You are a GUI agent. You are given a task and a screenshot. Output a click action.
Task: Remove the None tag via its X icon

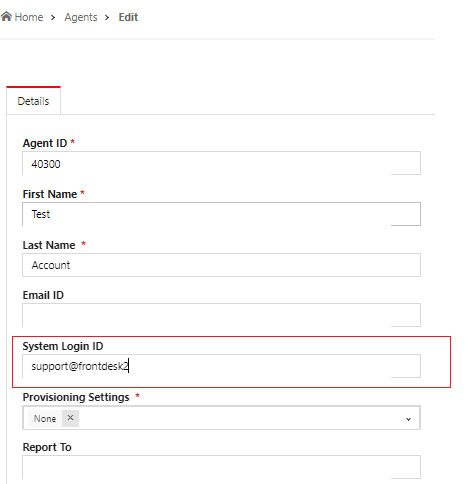(x=70, y=418)
